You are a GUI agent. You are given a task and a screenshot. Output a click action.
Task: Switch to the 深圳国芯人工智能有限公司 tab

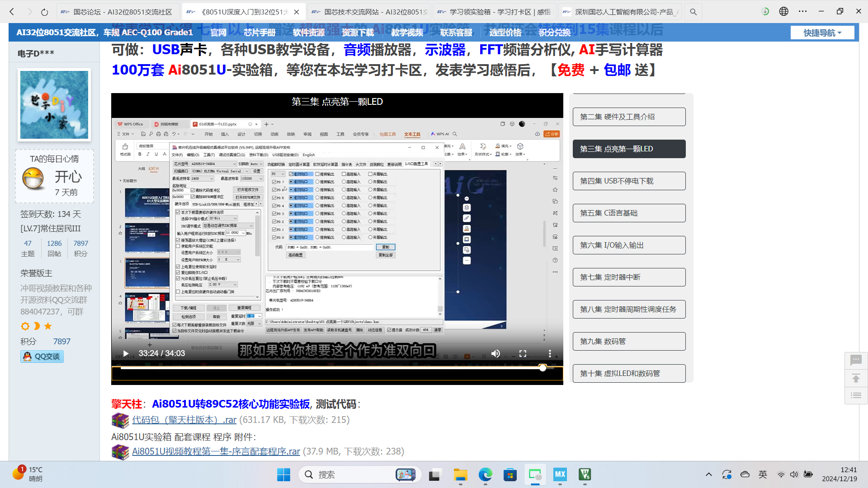pyautogui.click(x=620, y=12)
